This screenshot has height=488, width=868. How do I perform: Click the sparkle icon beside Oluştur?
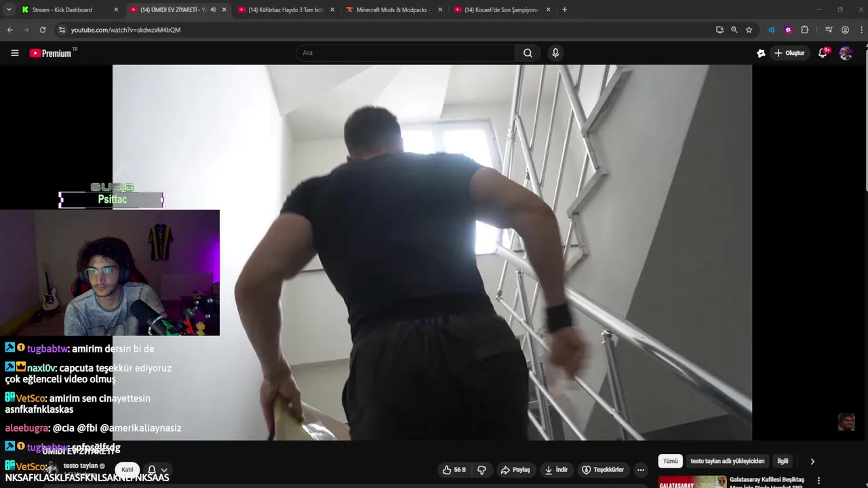pyautogui.click(x=761, y=53)
